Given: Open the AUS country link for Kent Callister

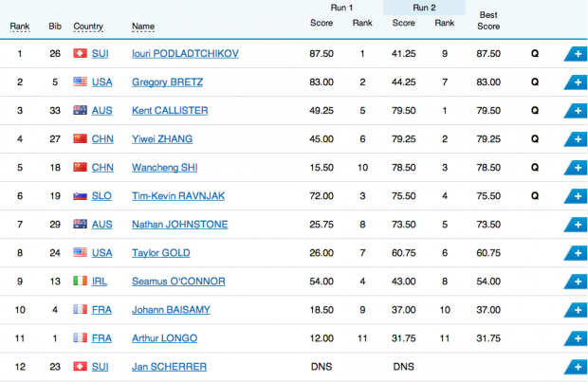Looking at the screenshot, I should pos(101,110).
